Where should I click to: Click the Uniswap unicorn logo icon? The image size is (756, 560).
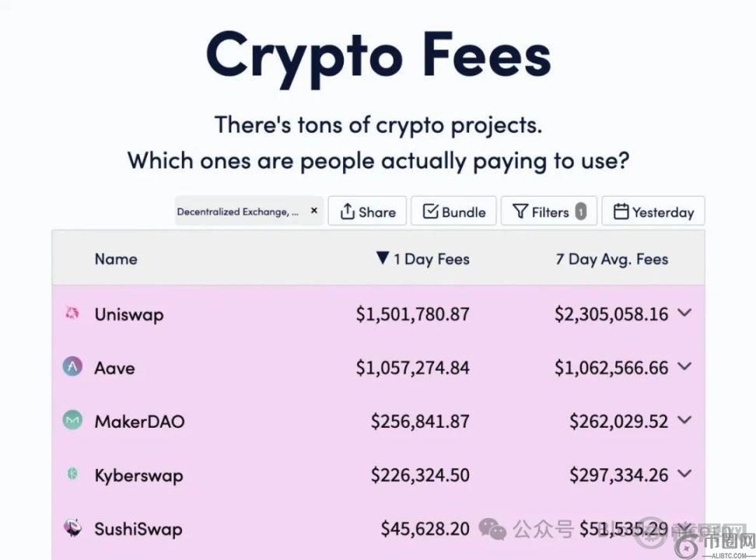coord(72,313)
